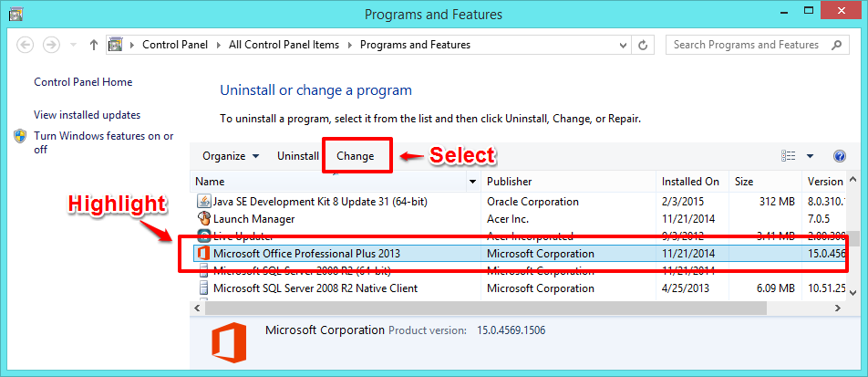Click the Java icon in program list

click(203, 201)
